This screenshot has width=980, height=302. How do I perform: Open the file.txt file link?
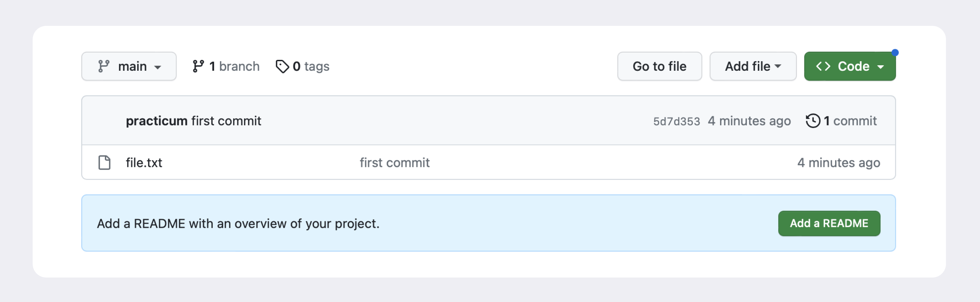click(144, 163)
